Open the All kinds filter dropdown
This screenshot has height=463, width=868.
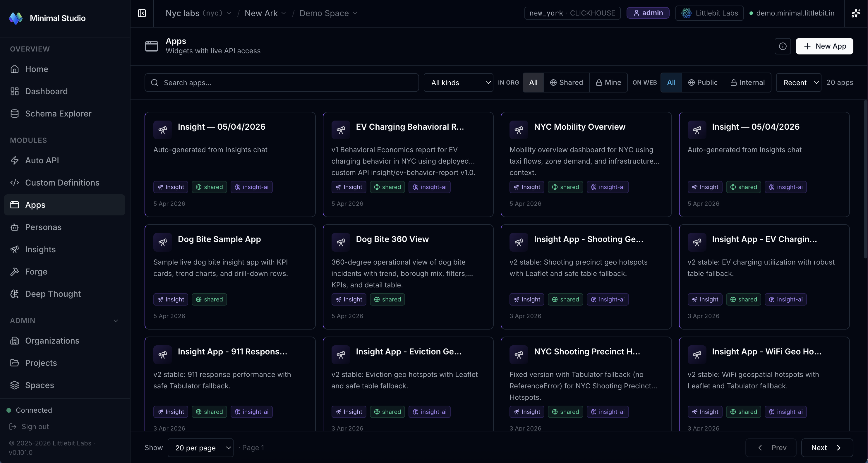click(459, 82)
